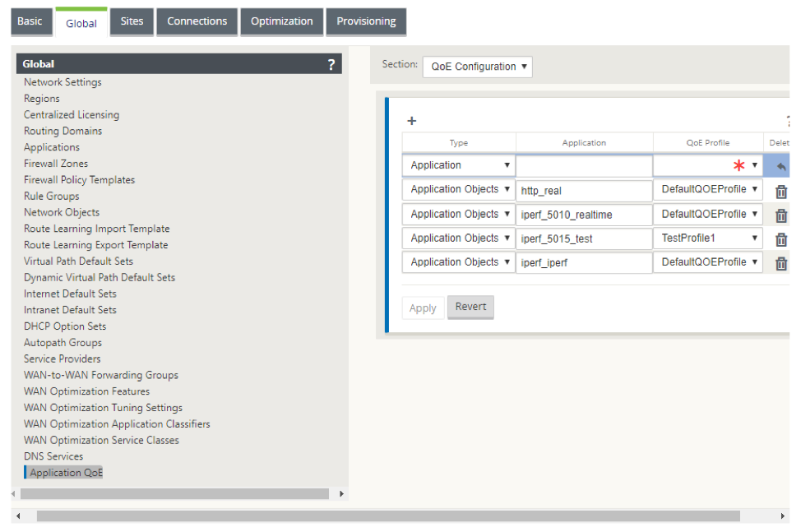Image resolution: width=801 pixels, height=532 pixels.
Task: Click the plus icon to add QoE row
Action: tap(412, 121)
